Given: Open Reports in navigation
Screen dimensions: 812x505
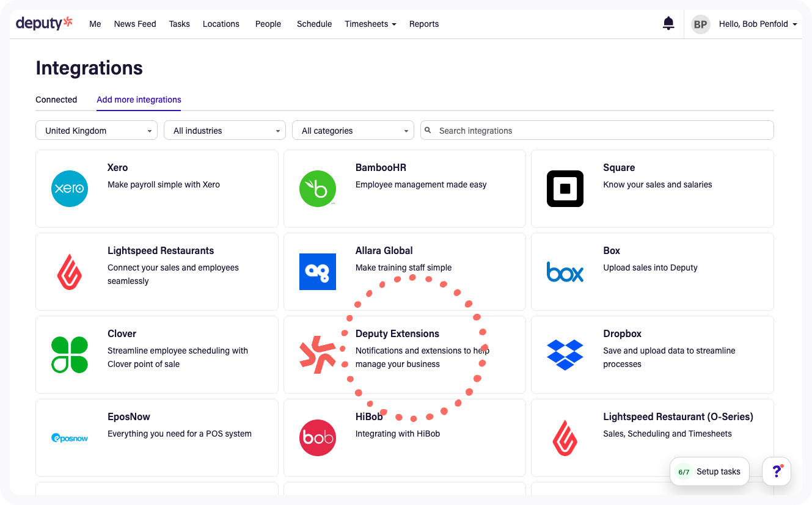Looking at the screenshot, I should 424,24.
